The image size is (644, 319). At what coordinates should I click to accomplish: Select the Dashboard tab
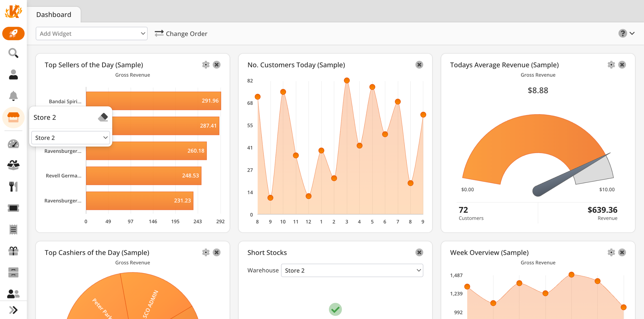(x=54, y=15)
